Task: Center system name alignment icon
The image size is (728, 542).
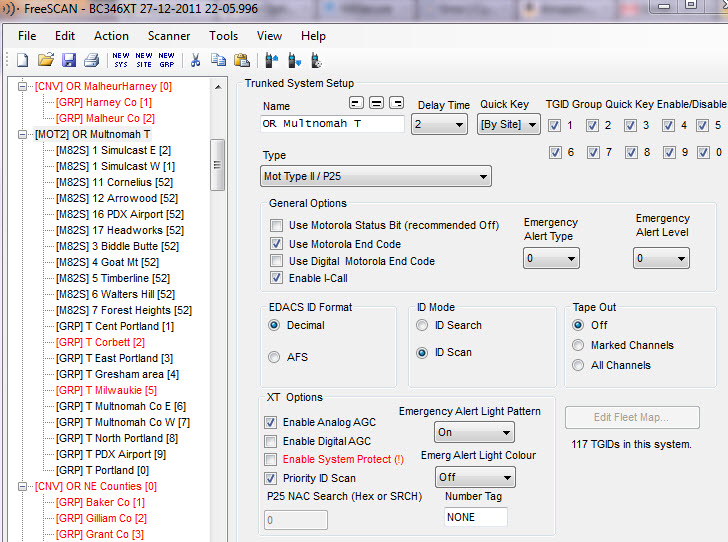Action: click(377, 103)
